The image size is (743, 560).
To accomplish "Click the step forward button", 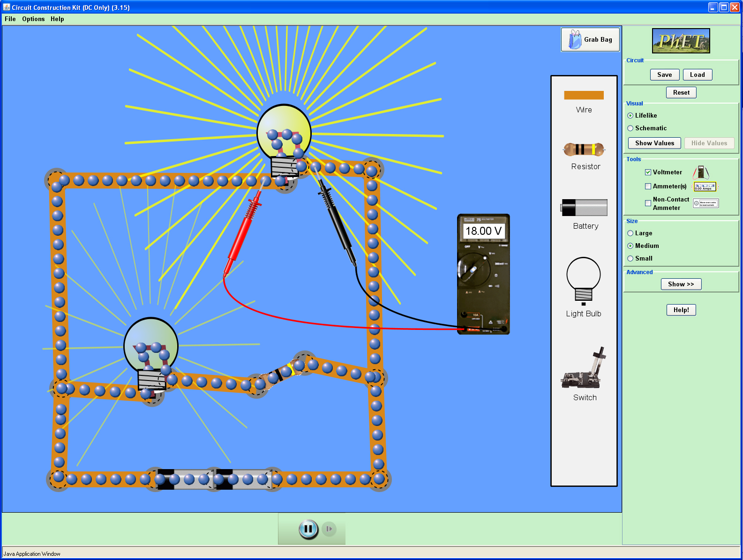I will [329, 529].
